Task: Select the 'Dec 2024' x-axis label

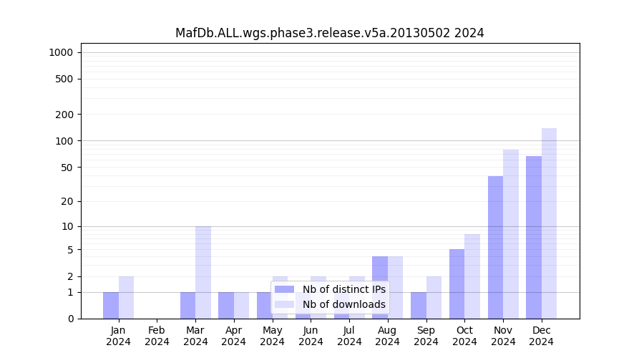Action: pos(542,336)
